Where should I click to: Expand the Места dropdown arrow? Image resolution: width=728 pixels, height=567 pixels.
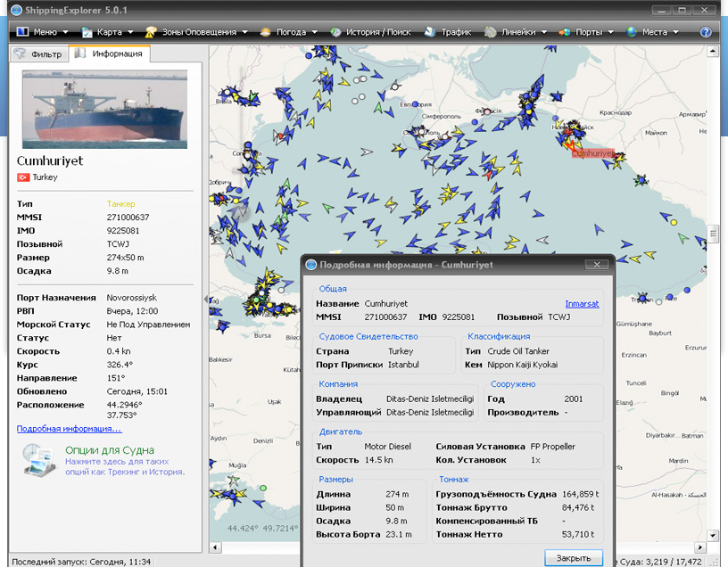click(675, 32)
